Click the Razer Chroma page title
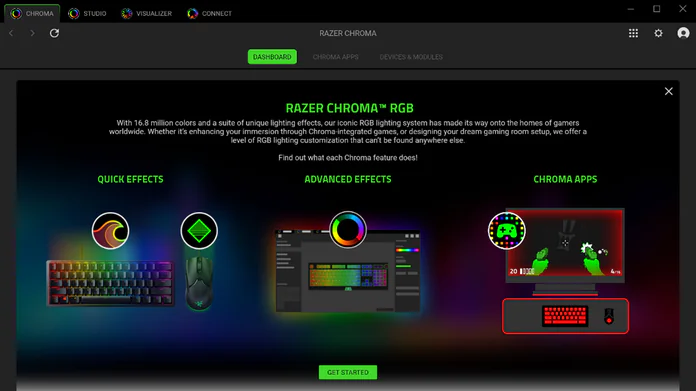The height and width of the screenshot is (391, 696). (x=348, y=33)
